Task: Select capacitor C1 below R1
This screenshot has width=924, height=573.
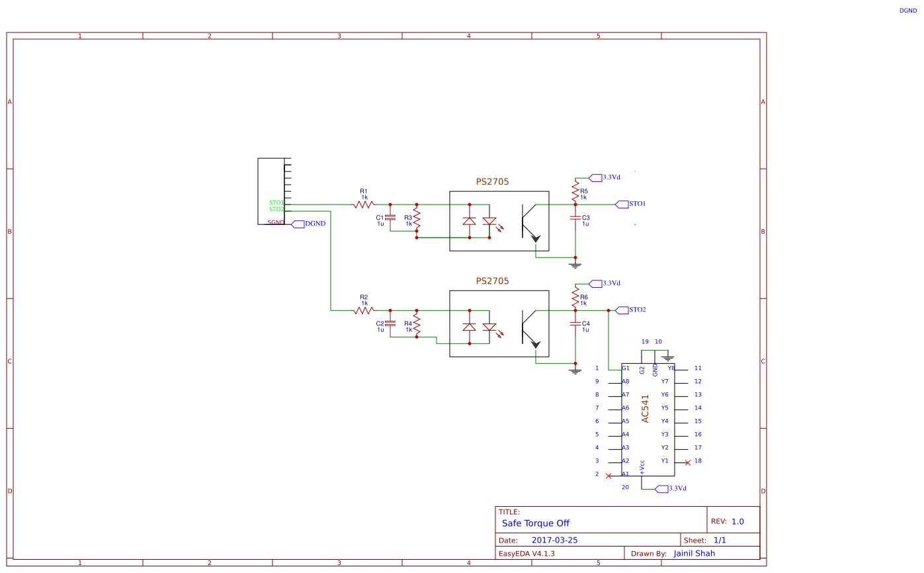Action: pyautogui.click(x=389, y=216)
